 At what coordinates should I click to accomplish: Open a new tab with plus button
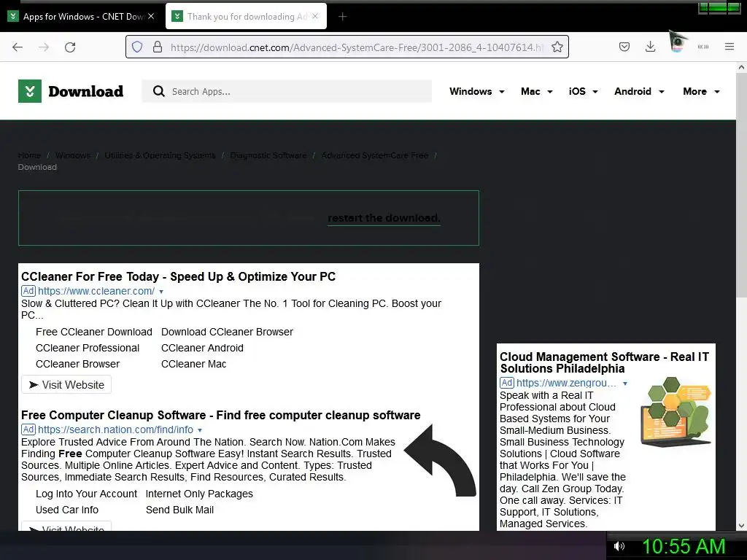(342, 17)
